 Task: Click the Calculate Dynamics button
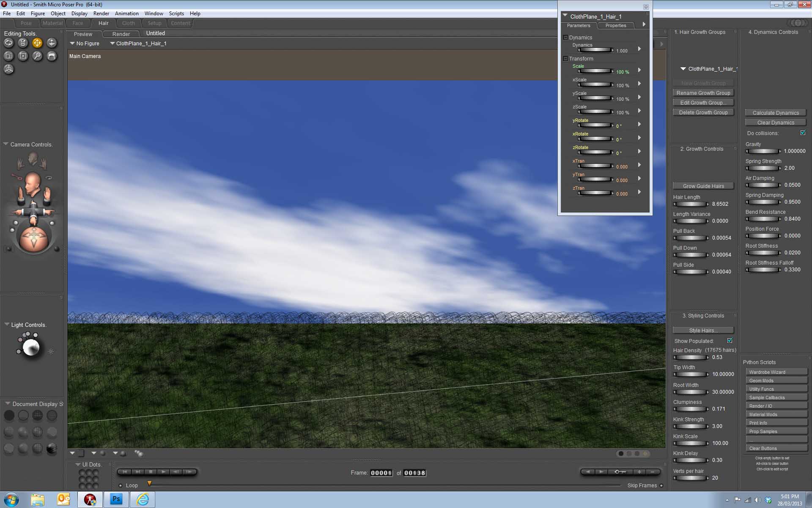coord(776,113)
